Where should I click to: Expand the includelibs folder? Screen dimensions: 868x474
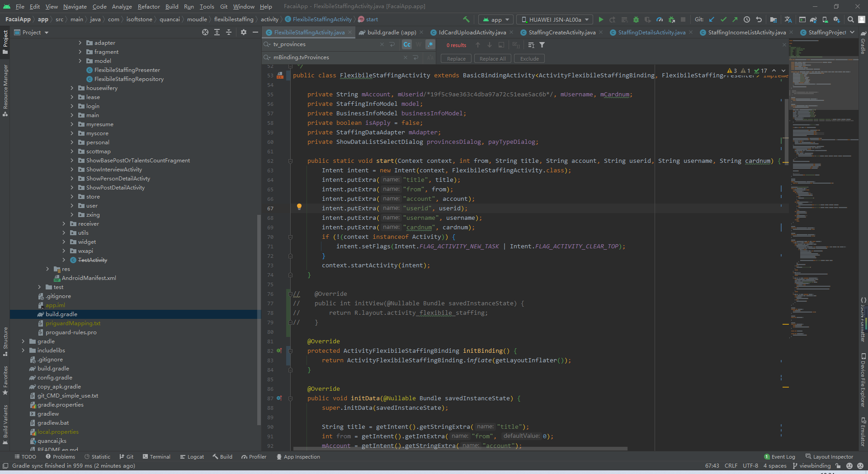(x=23, y=351)
